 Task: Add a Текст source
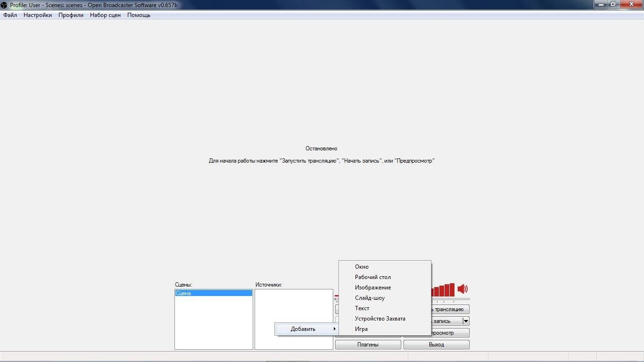[385, 308]
